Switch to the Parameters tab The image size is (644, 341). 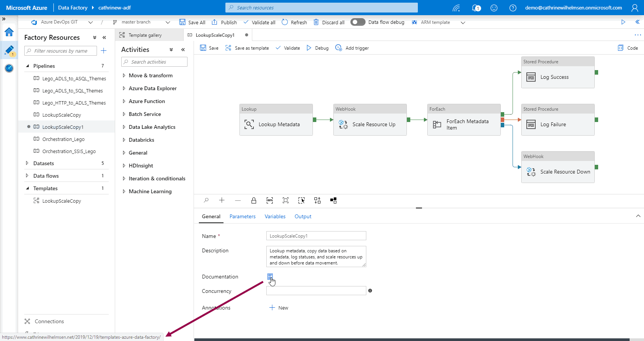click(242, 216)
